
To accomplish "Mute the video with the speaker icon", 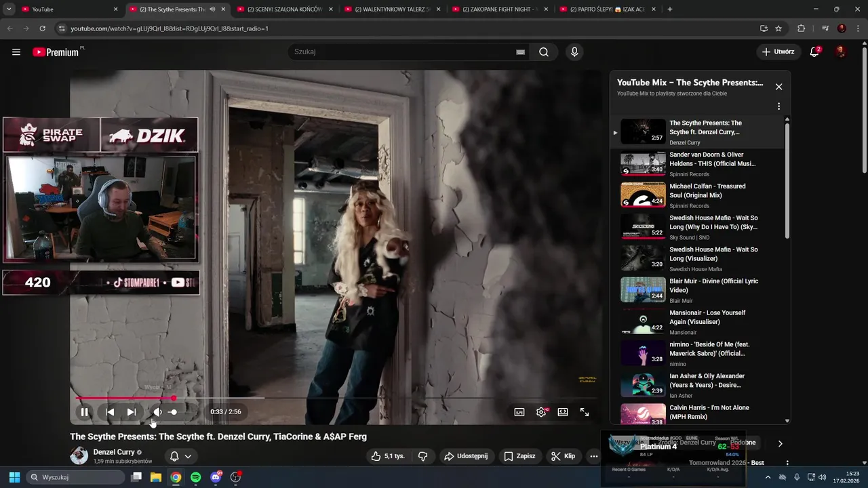I will pyautogui.click(x=157, y=412).
